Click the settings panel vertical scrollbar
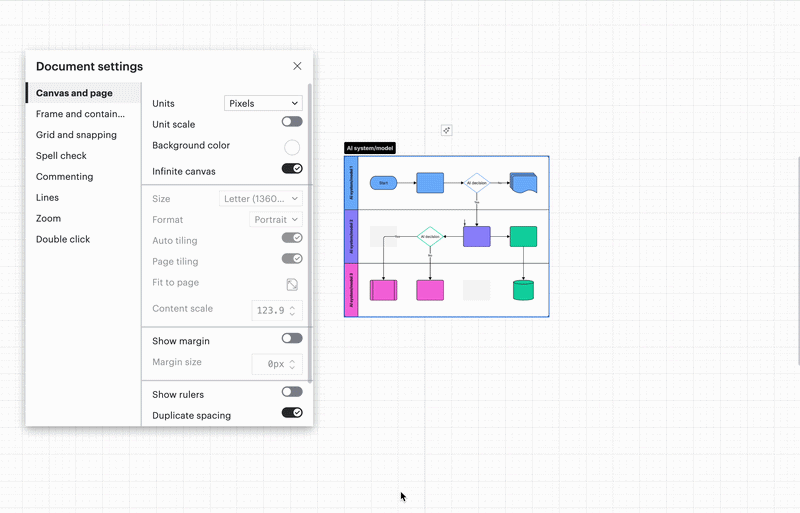The height and width of the screenshot is (513, 800). (310, 233)
